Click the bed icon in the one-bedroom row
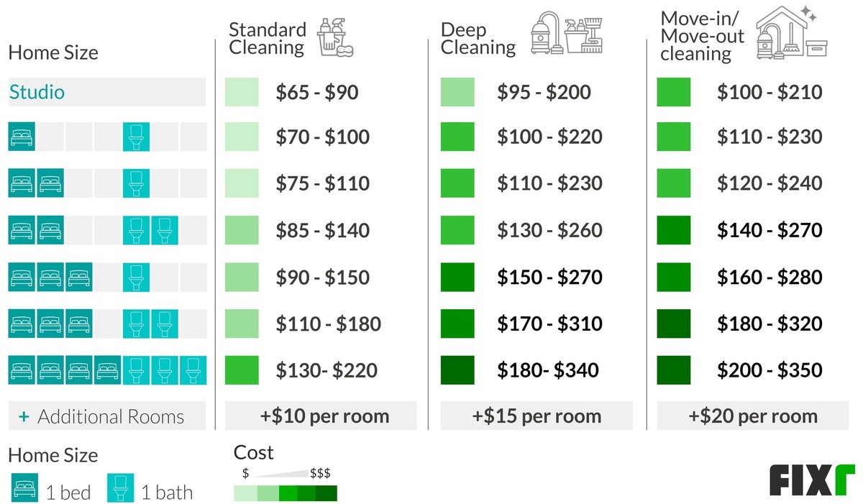863x504 pixels. pyautogui.click(x=22, y=136)
